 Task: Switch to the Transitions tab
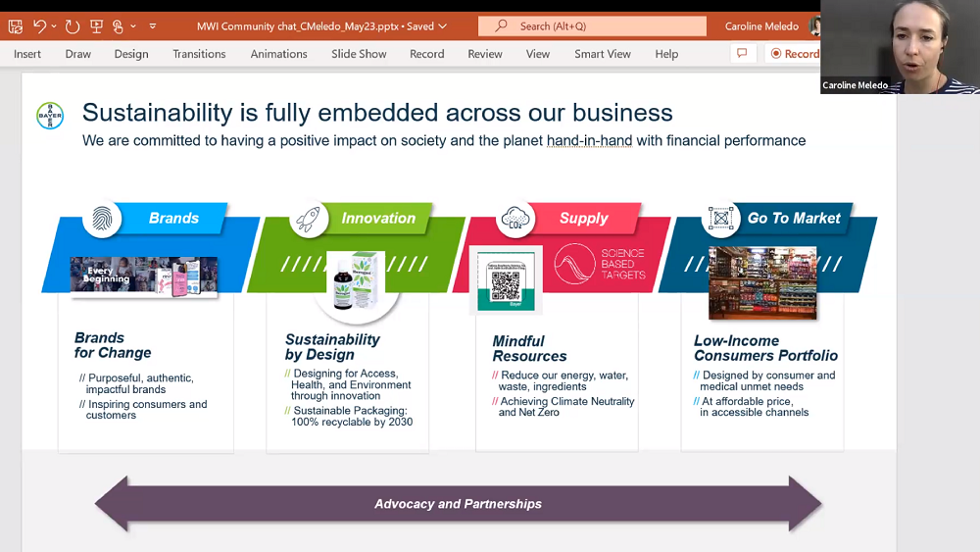pos(199,54)
